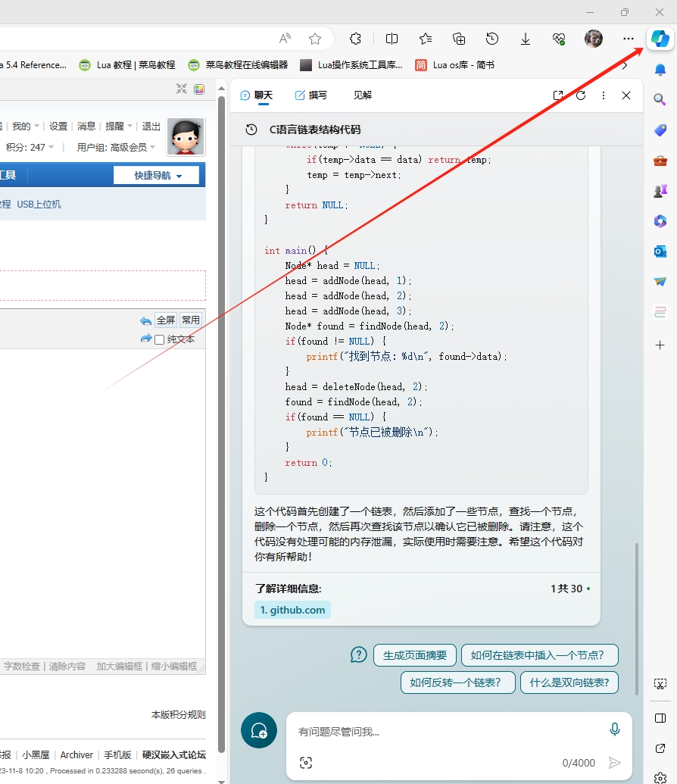677x784 pixels.
Task: Click the 退出 logout link
Action: point(151,126)
